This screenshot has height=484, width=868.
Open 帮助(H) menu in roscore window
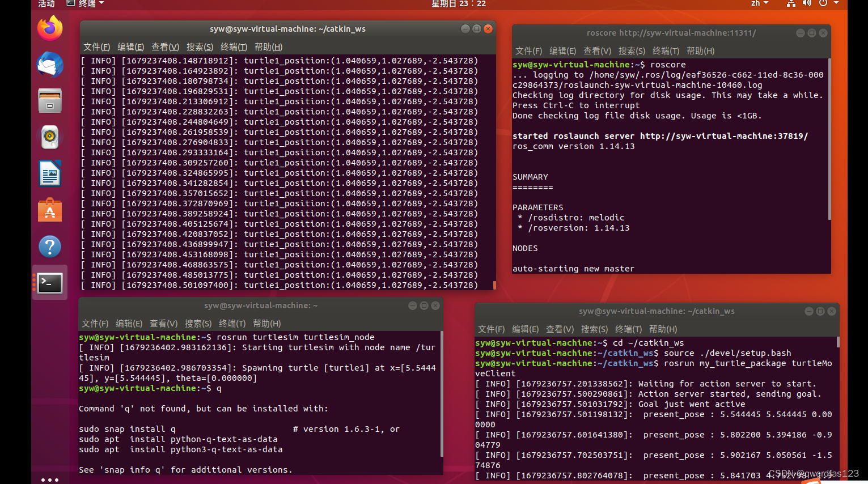click(x=700, y=51)
